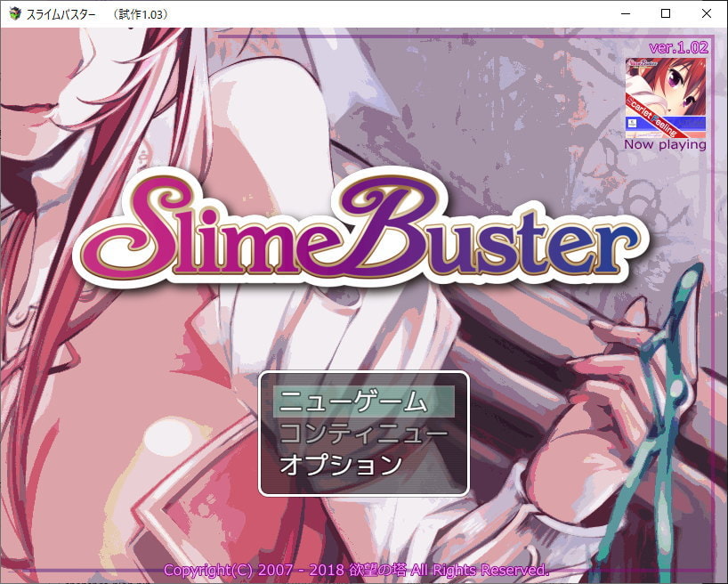The image size is (728, 584).
Task: Click the window title text スライムバスター
Action: coord(64,14)
